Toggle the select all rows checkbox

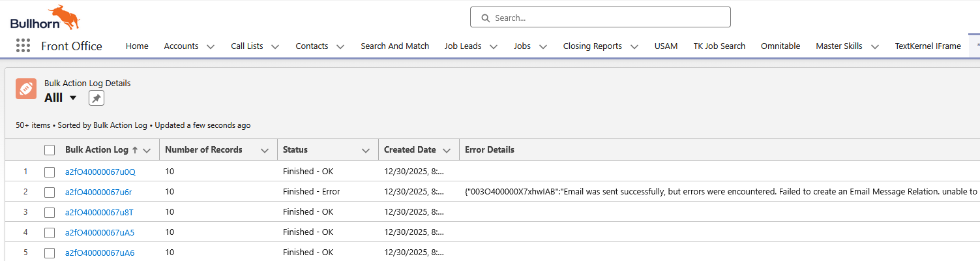click(50, 150)
